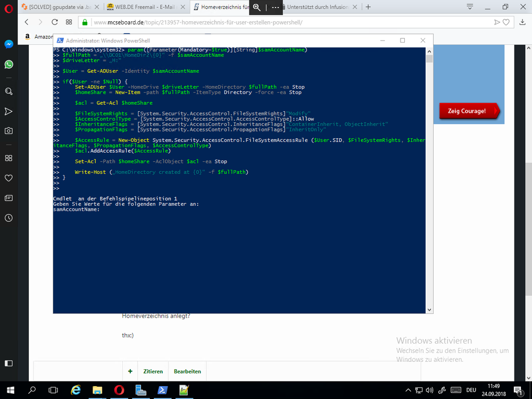
Task: Click the Zitieren button
Action: (153, 371)
